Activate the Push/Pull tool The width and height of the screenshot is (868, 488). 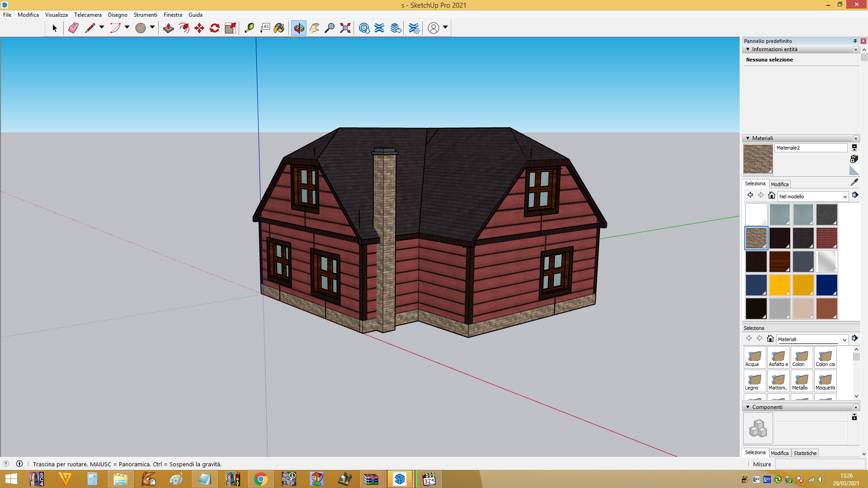tap(169, 28)
